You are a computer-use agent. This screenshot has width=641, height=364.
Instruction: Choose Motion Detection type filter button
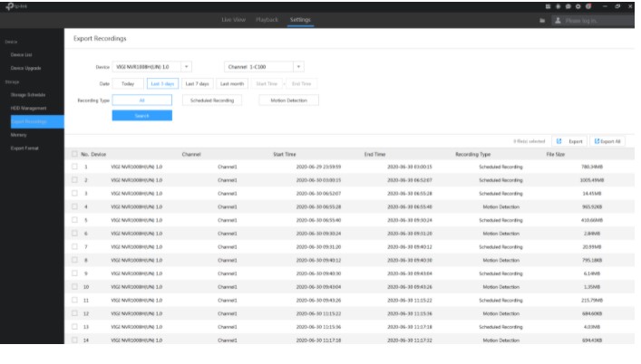(x=288, y=101)
